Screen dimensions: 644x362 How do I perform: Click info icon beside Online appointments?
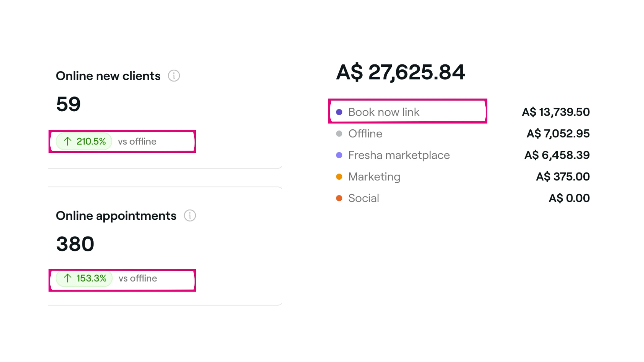click(x=190, y=216)
